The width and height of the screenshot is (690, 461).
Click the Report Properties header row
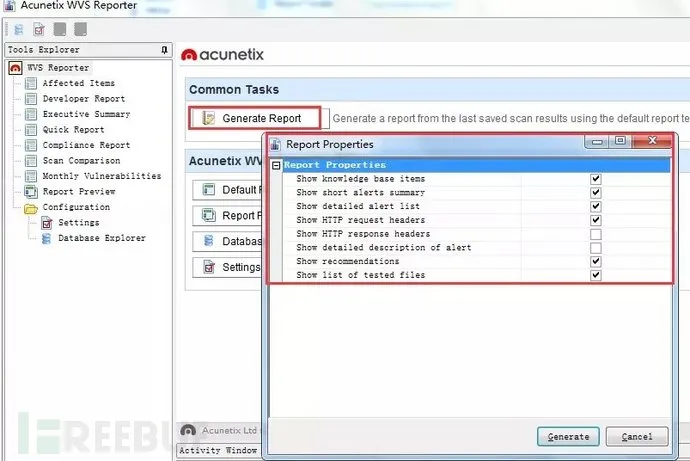click(x=476, y=165)
